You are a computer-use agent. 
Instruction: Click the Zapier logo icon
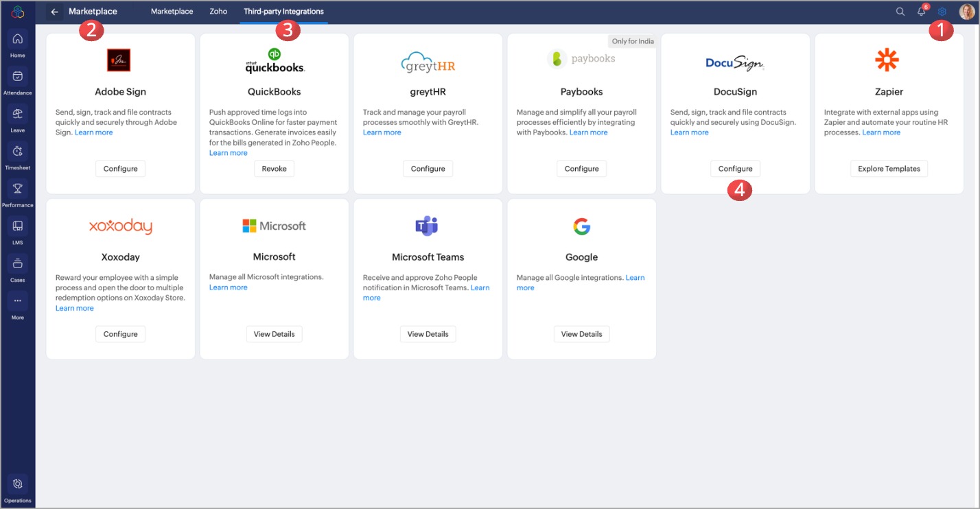[x=887, y=60]
